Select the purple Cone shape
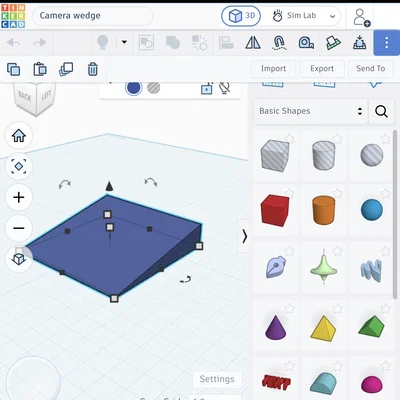Screen dimensions: 400x400 [x=275, y=328]
